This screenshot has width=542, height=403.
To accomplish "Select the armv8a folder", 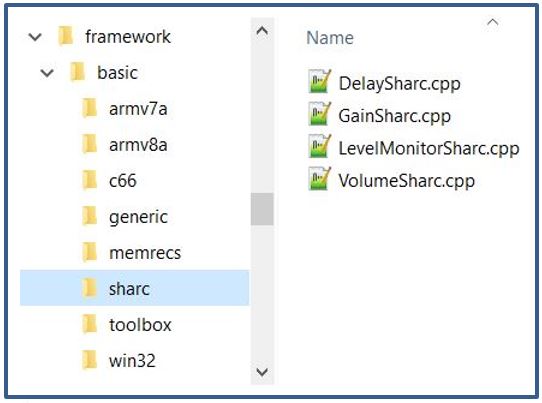I will coord(138,145).
